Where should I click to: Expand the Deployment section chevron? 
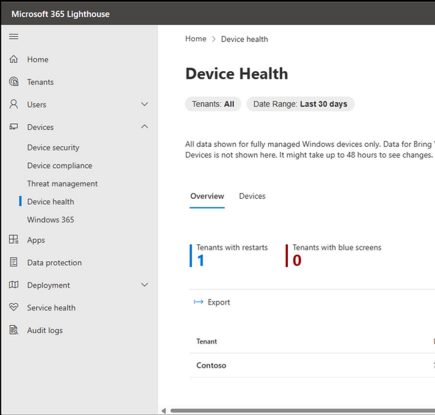click(x=144, y=285)
